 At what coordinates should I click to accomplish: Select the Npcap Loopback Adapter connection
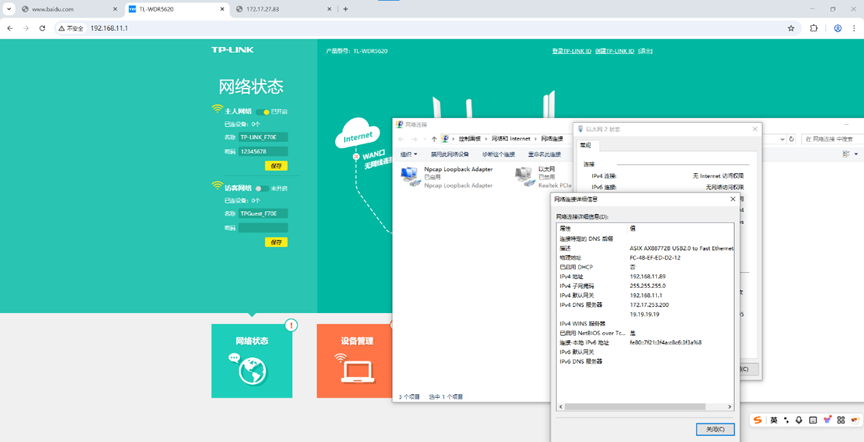click(447, 177)
